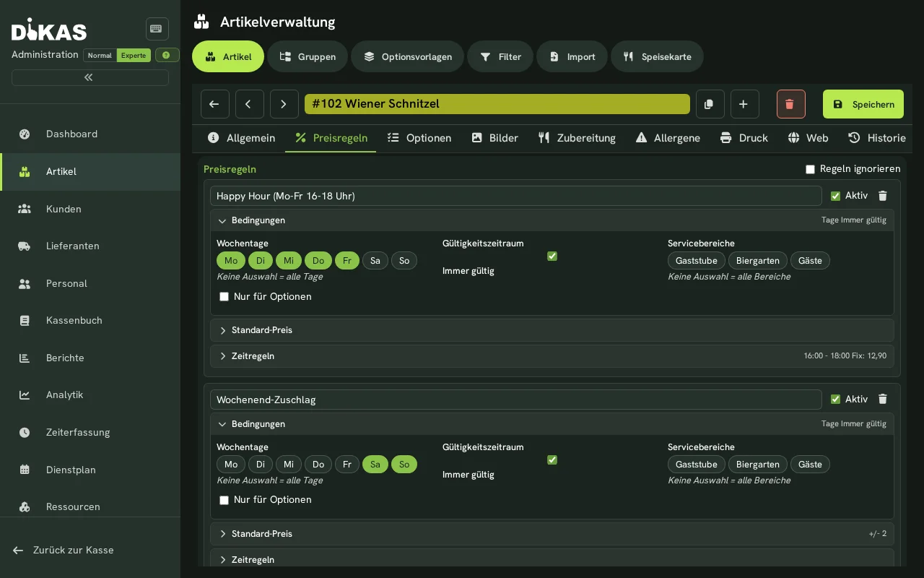924x578 pixels.
Task: Open the on-screen keyboard icon
Action: pos(157,29)
